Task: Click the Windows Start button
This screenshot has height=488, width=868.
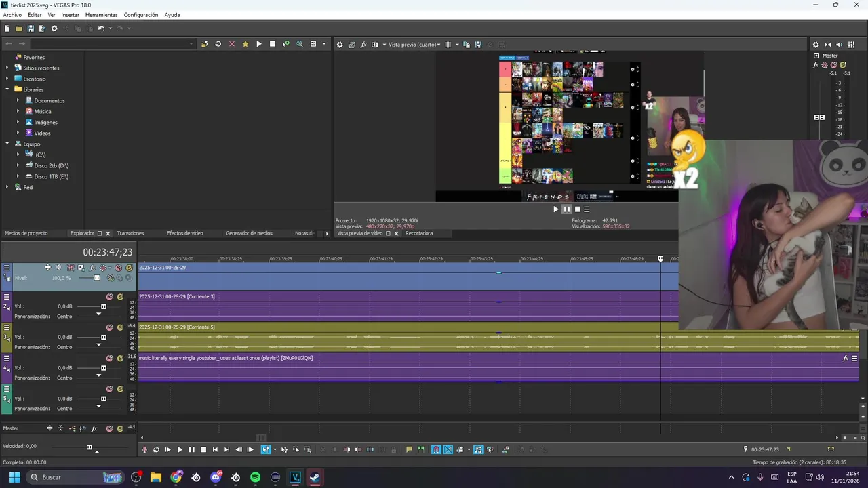Action: tap(14, 477)
